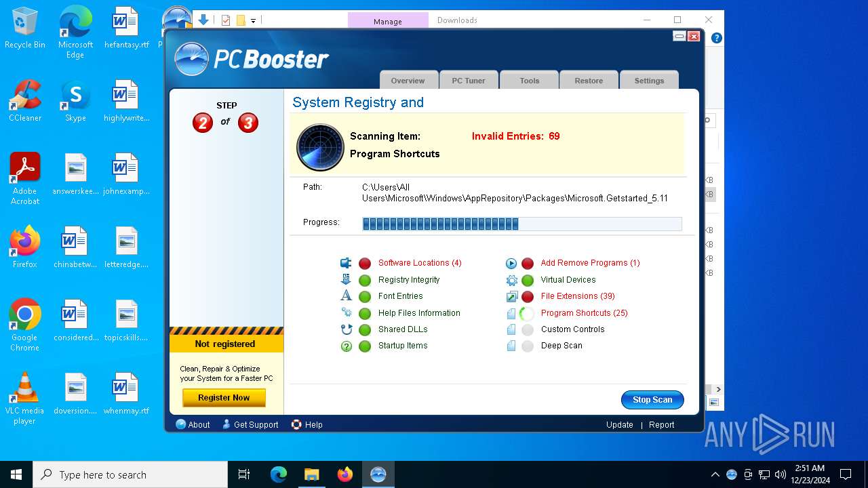Open the notification center icon
This screenshot has height=488, width=868.
pos(846,474)
